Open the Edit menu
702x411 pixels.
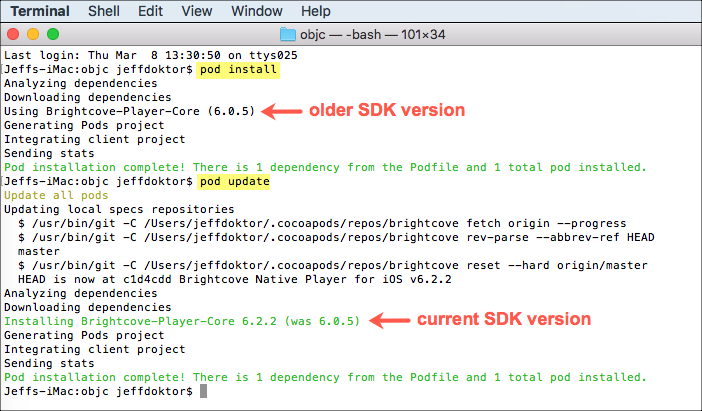coord(151,11)
